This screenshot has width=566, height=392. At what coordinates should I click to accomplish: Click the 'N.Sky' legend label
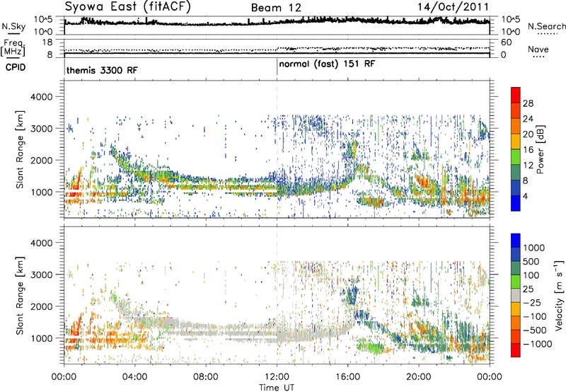coord(13,26)
